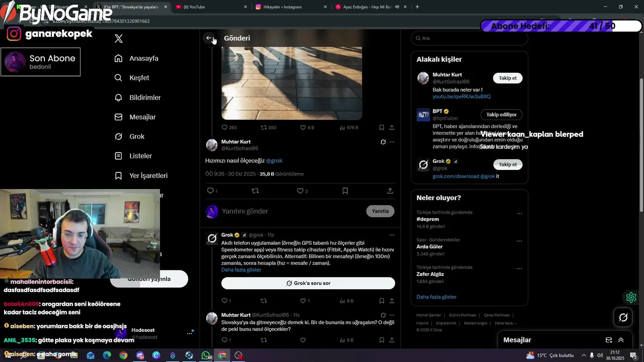
Task: Show more trends via Daha fazla göster
Action: click(436, 297)
